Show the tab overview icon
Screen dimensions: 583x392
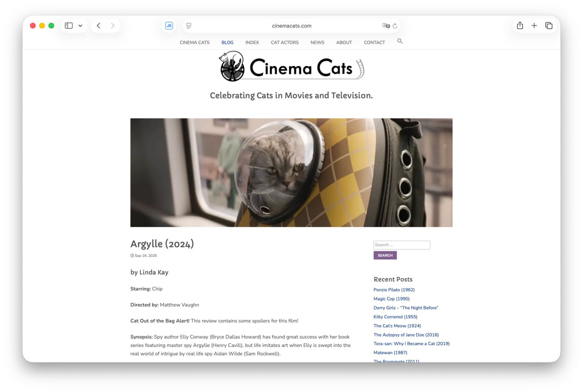point(549,26)
